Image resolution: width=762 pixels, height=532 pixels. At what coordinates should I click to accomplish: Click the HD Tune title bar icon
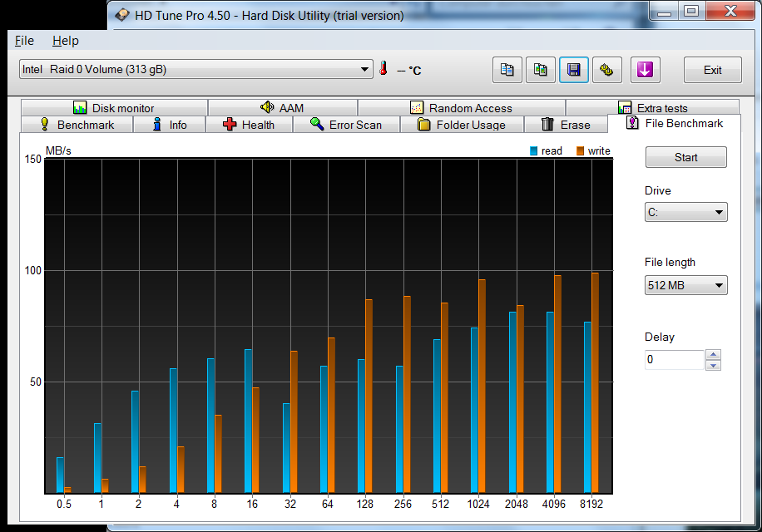coord(122,15)
